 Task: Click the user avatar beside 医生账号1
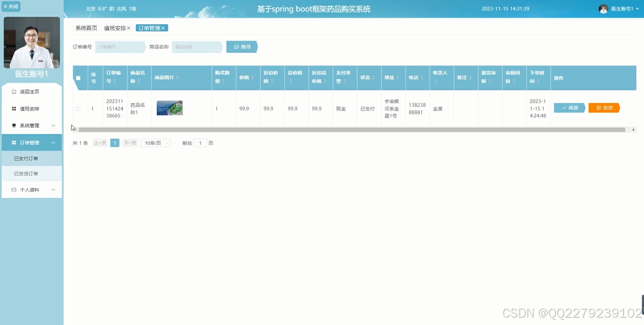coord(603,8)
